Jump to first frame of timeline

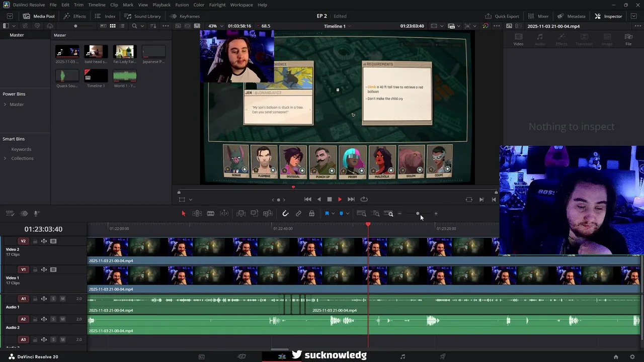tap(308, 200)
